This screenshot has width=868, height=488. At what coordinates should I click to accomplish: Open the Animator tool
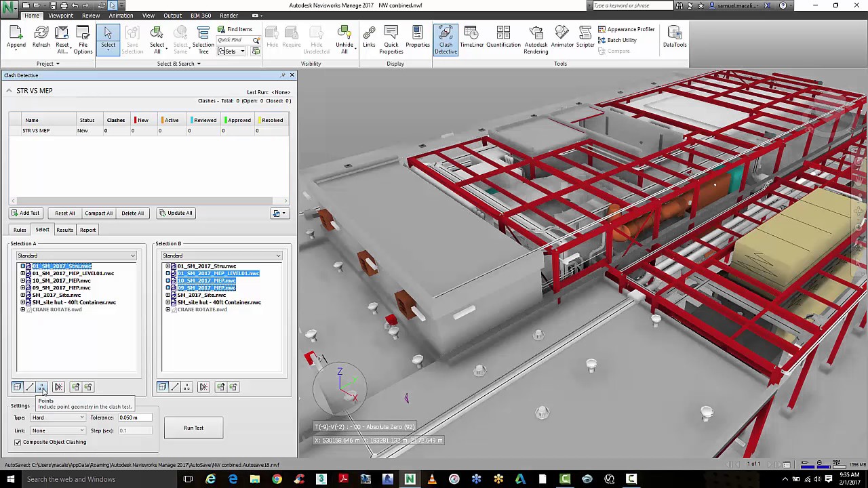tap(562, 38)
